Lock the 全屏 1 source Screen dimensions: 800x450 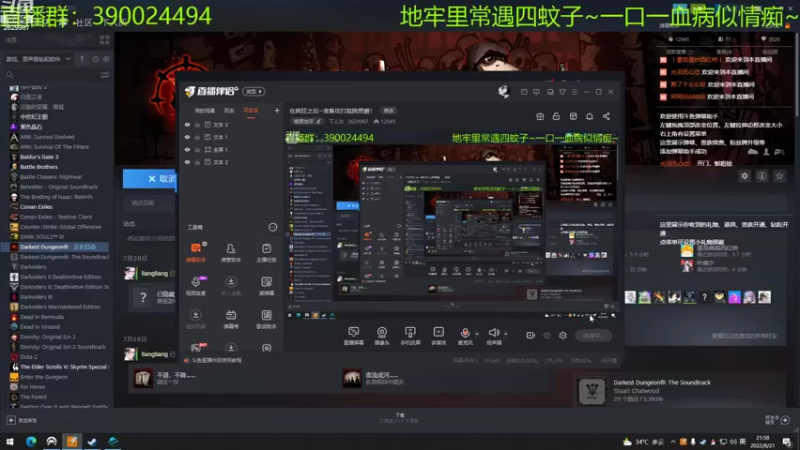197,149
